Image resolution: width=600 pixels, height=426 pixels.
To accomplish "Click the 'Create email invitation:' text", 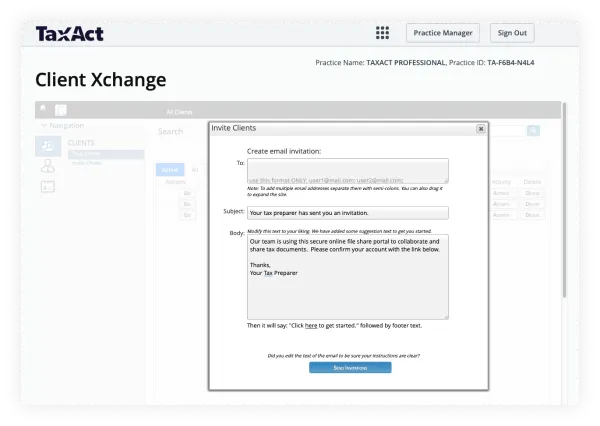I will point(284,151).
